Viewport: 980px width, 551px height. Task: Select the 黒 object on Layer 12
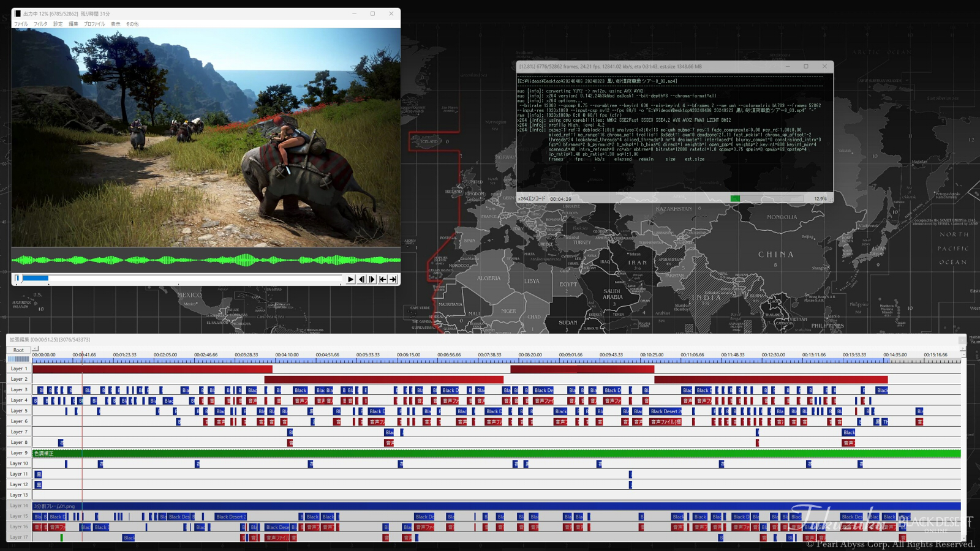(38, 485)
